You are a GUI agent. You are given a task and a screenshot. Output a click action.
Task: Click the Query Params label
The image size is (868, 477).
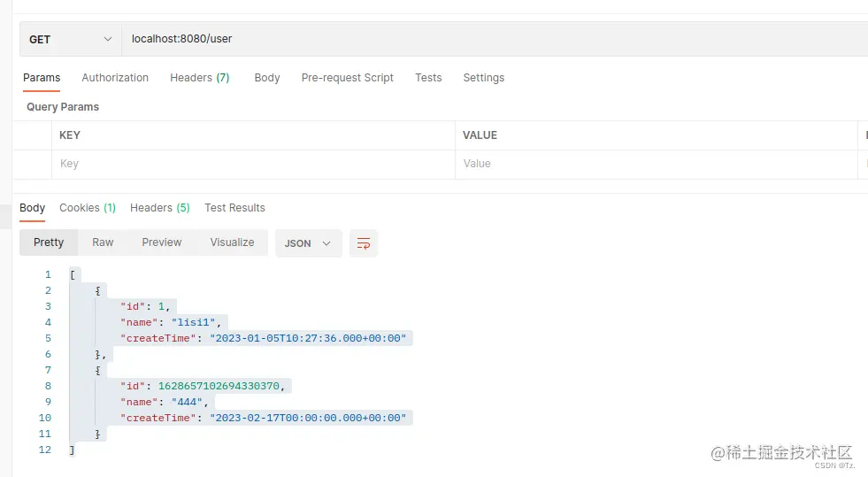click(63, 107)
